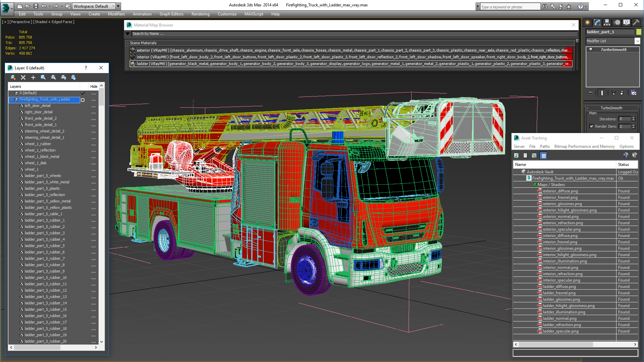
Task: Click the New Scene icon
Action: 19,6
